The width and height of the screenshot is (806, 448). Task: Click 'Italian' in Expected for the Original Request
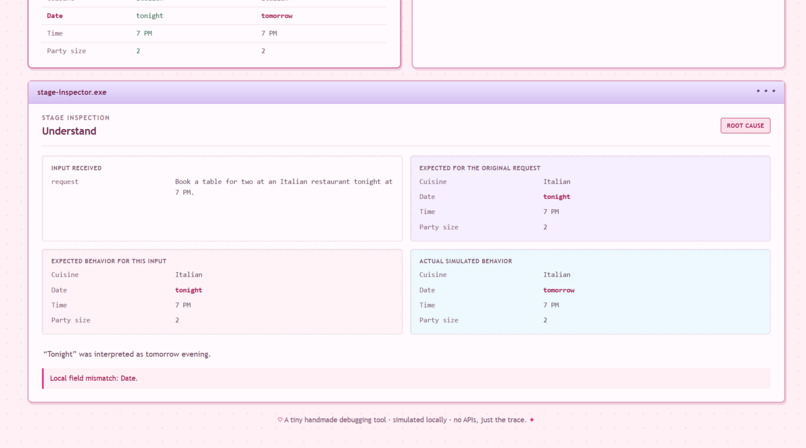557,181
